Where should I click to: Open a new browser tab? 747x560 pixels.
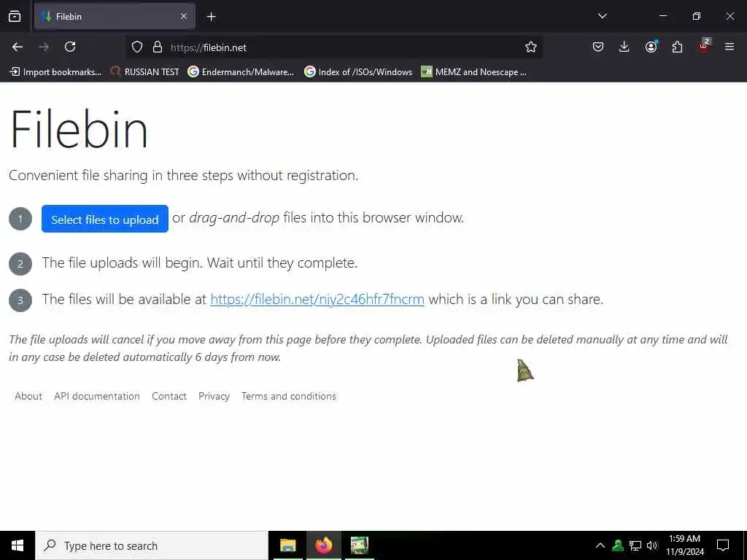(x=211, y=17)
